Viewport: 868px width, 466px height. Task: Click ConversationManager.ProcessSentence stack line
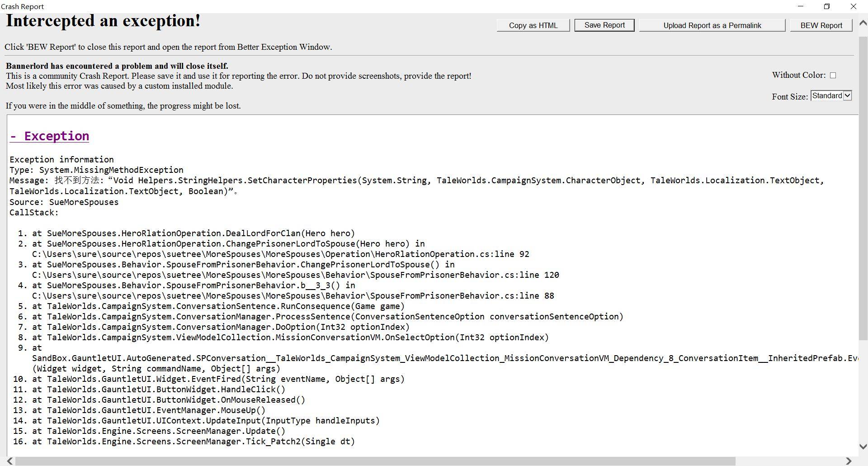coord(328,317)
